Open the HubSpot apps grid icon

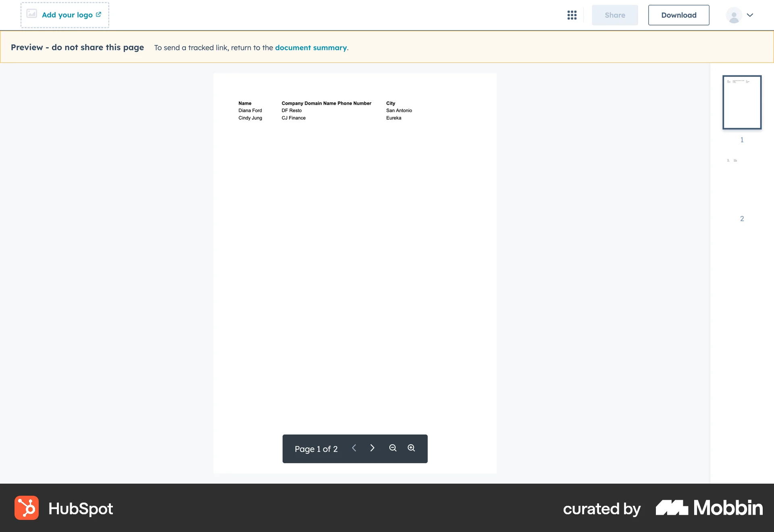[572, 15]
